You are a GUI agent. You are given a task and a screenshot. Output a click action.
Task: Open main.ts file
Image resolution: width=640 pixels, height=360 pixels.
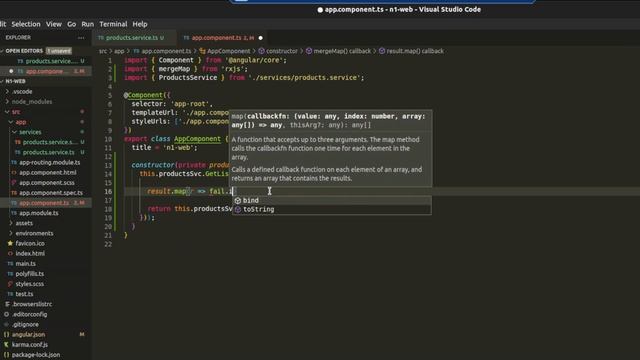(x=25, y=264)
